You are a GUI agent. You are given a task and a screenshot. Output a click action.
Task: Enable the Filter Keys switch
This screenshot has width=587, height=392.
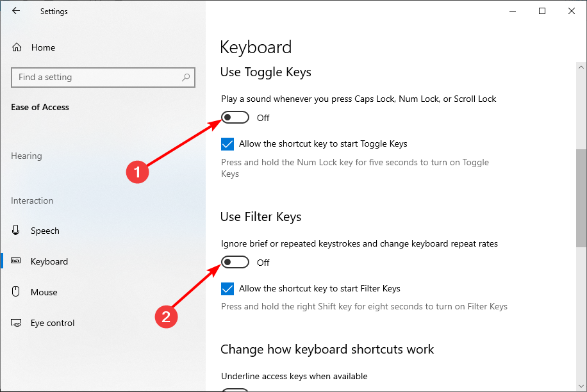tap(235, 262)
